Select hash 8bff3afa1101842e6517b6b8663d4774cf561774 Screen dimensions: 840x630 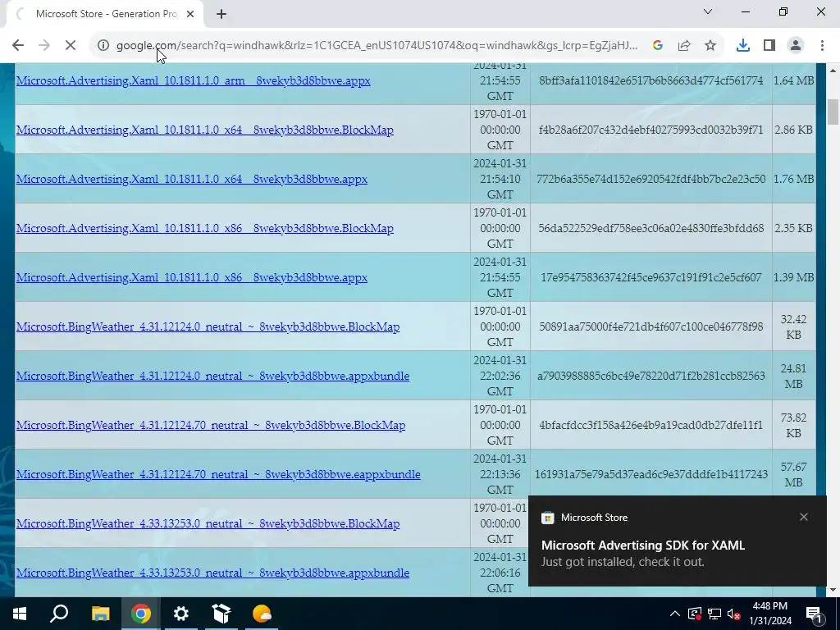pos(651,80)
